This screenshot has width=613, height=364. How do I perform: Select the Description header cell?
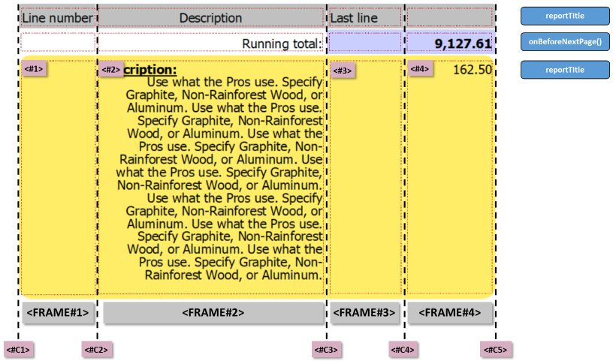tap(210, 17)
